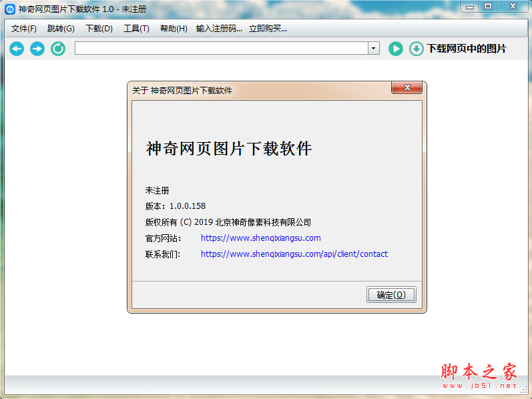Click the version text 1.0.0.158
The width and height of the screenshot is (532, 399).
click(x=188, y=206)
